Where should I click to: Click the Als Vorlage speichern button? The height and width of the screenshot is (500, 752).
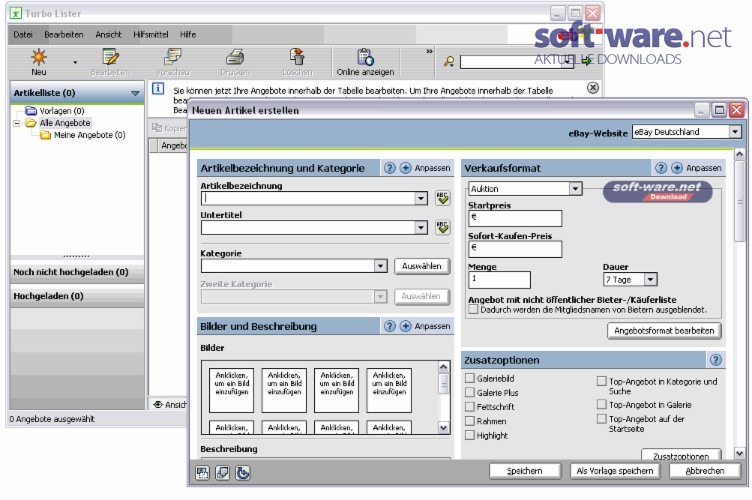[x=615, y=471]
